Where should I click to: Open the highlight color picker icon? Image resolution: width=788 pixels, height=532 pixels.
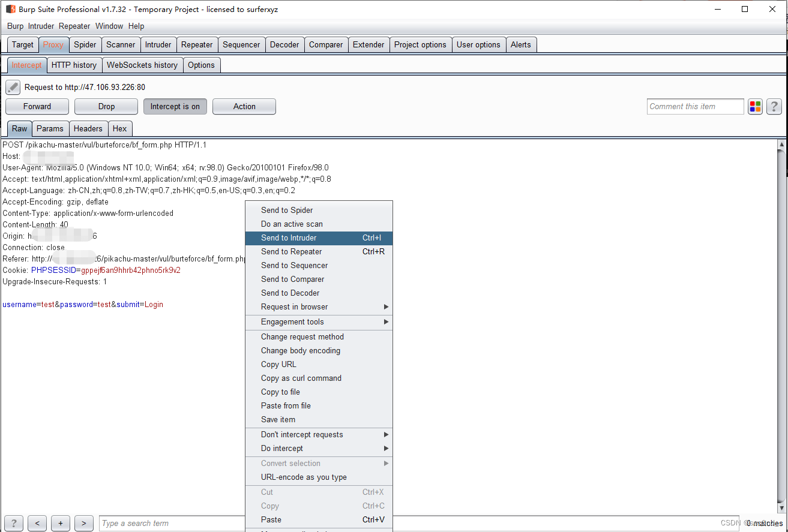[755, 107]
